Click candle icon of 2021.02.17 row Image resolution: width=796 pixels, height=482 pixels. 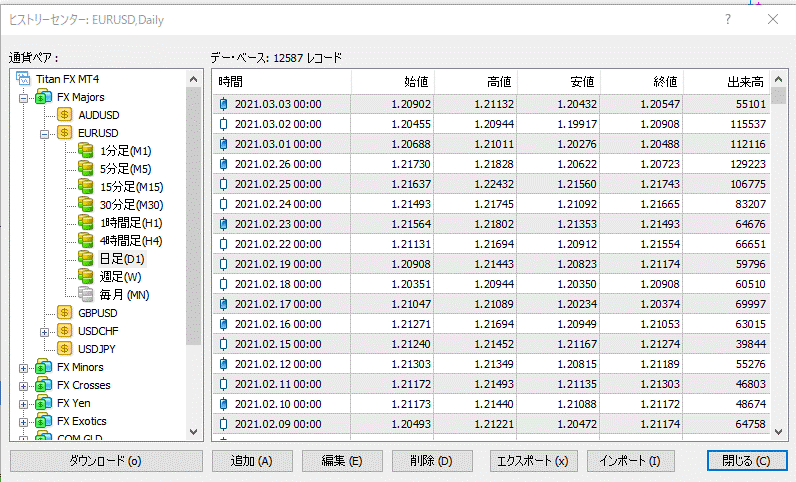point(223,304)
